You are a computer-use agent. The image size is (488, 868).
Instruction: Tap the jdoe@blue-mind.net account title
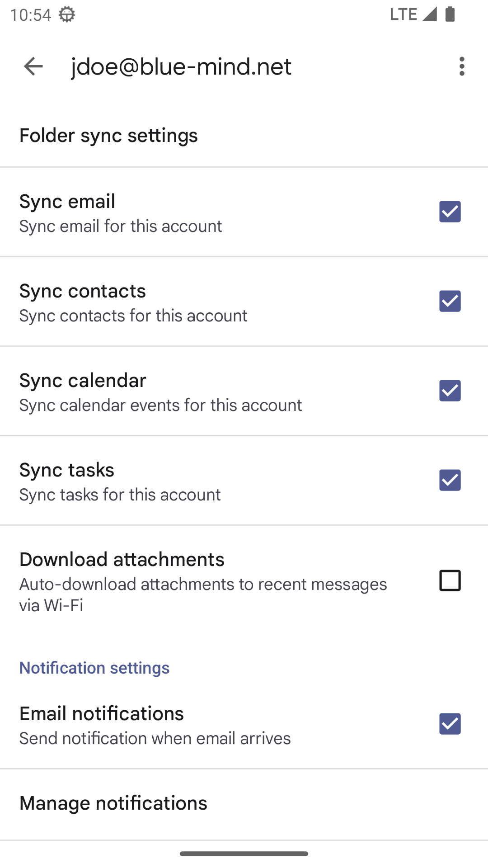[181, 66]
